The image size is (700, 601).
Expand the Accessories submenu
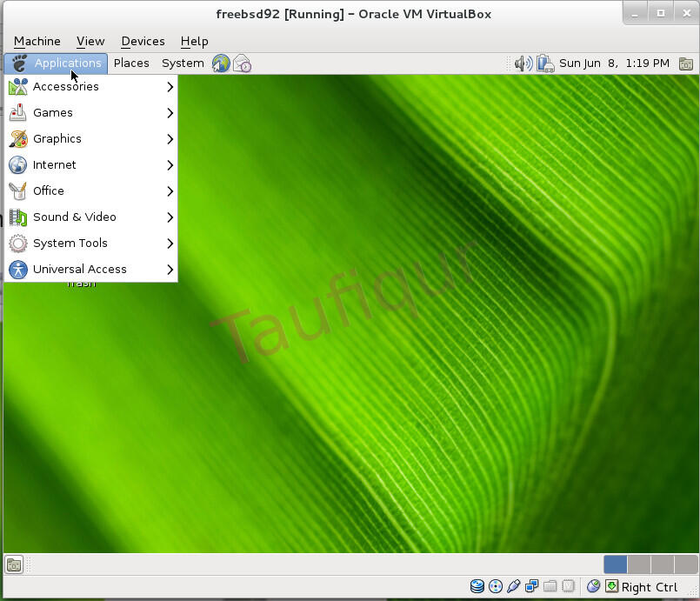65,86
